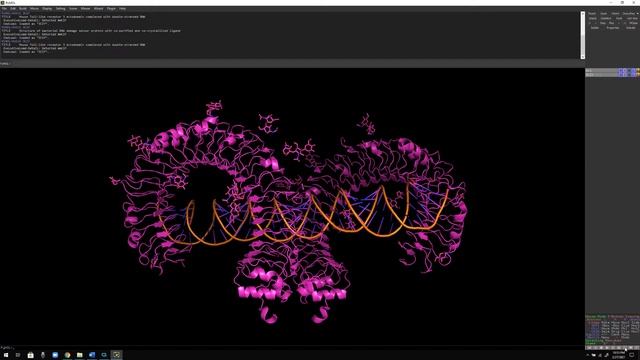Screen dimensions: 640x360
Task: Click bottom rewind-to-start playback icon
Action: 589,348
